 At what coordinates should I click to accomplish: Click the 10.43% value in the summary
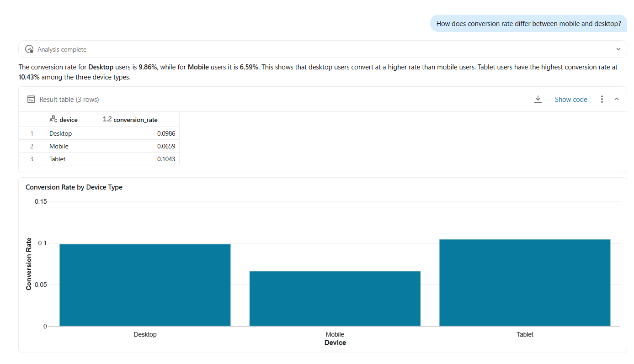(29, 77)
